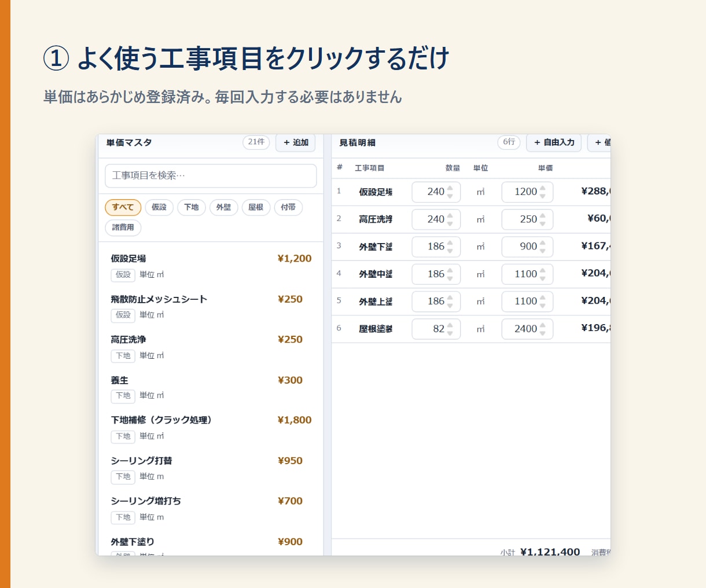Increase unit price stepper in 外壁下塗 row
This screenshot has height=588, width=706.
[542, 243]
